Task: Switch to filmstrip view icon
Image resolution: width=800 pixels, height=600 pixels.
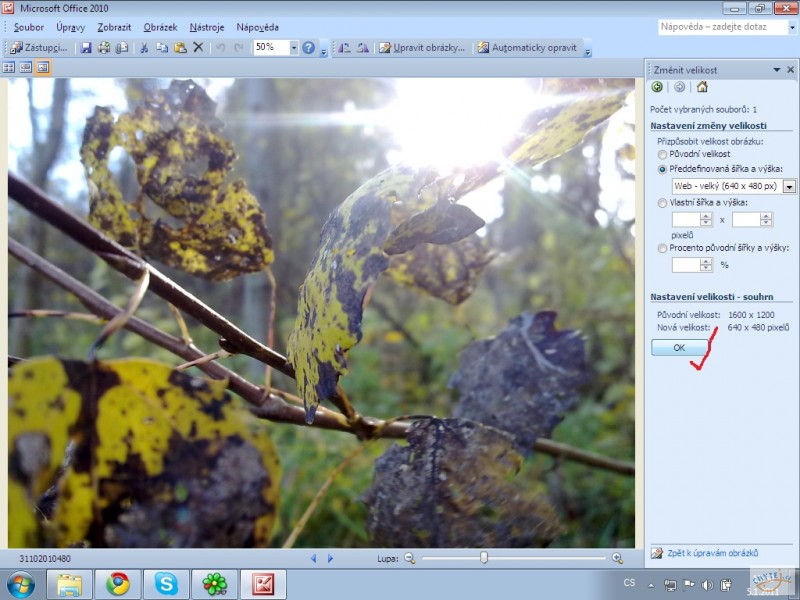Action: [x=26, y=67]
